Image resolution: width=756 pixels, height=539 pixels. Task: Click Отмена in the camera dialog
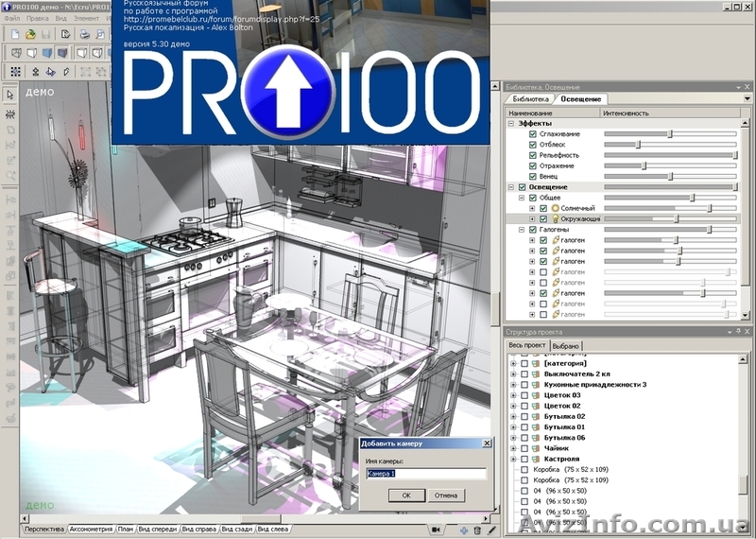(x=444, y=495)
